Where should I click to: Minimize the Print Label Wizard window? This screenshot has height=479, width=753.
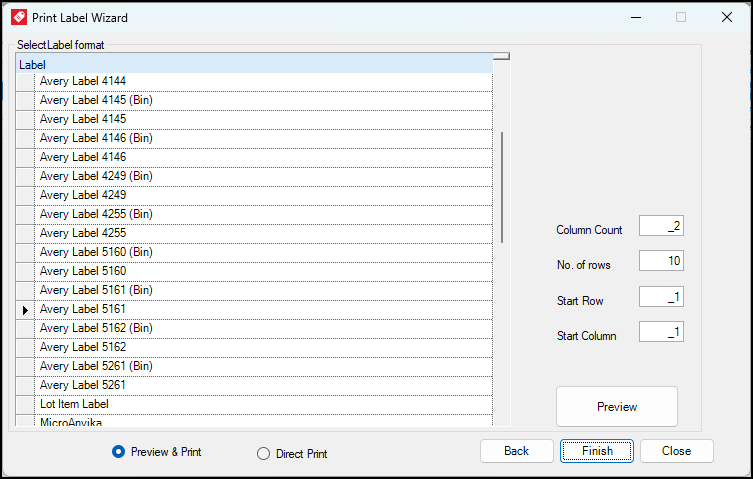tap(636, 17)
